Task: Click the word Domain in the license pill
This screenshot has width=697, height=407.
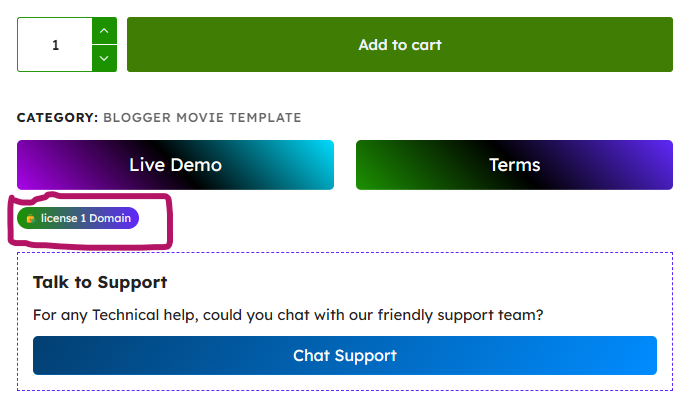Action: (x=110, y=218)
